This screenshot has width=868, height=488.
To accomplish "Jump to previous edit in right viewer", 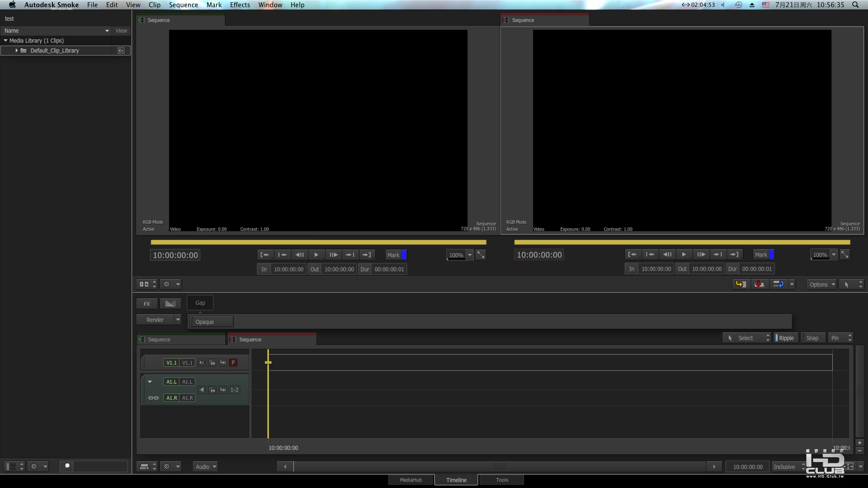I will point(650,254).
